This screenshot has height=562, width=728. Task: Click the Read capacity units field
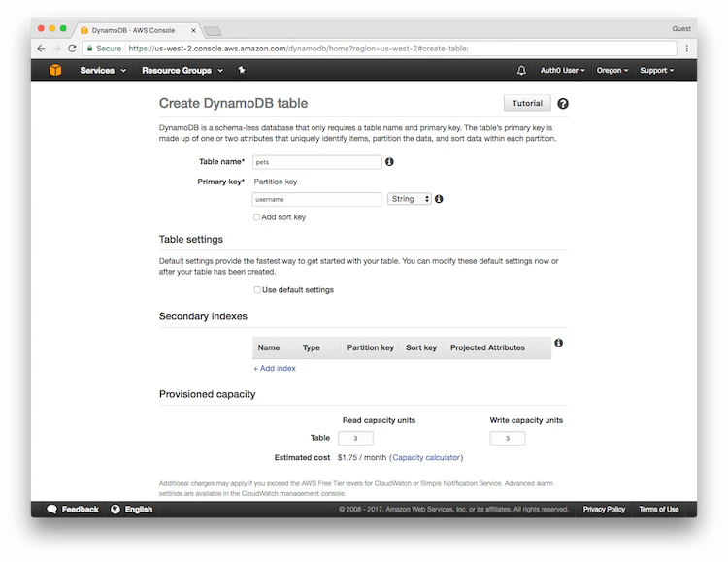pos(355,438)
